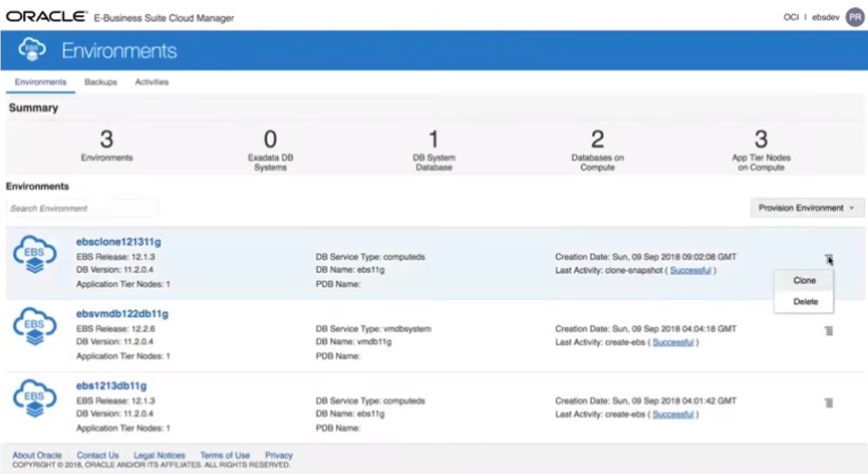The width and height of the screenshot is (868, 474).
Task: Open the Contact Us footer link
Action: click(98, 455)
